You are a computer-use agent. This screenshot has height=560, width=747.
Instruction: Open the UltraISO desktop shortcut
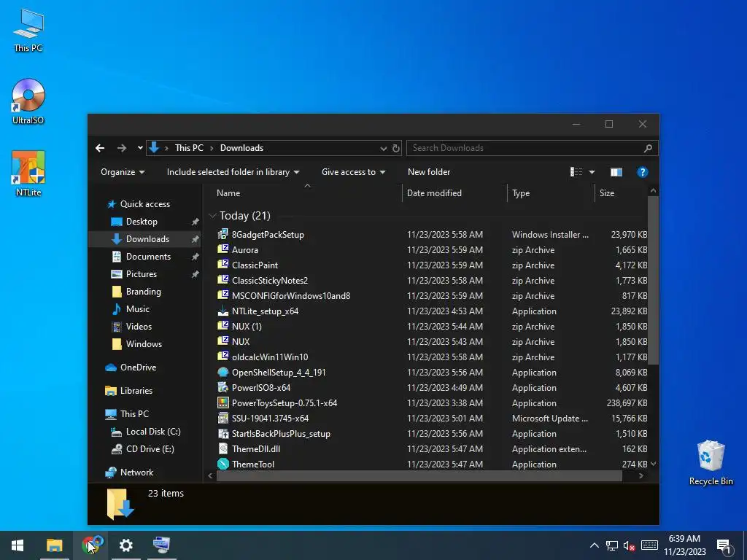(x=28, y=101)
